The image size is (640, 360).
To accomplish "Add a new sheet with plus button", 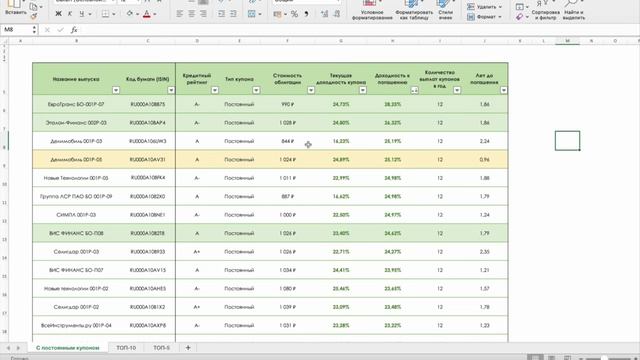I will click(188, 348).
